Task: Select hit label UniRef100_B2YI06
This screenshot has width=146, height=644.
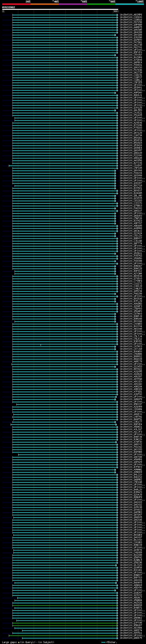Action: 131,163
